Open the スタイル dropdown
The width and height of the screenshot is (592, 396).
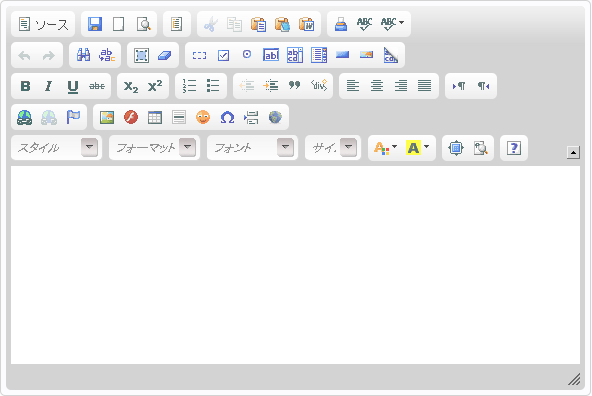click(x=56, y=148)
